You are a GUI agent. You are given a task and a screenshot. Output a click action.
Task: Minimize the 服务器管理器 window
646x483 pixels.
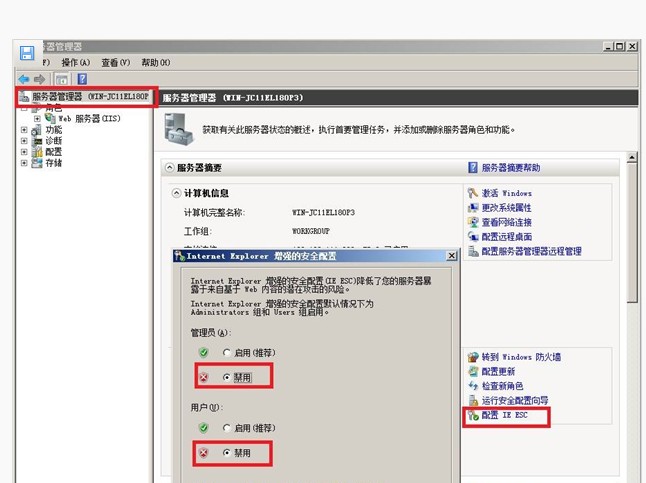[x=608, y=47]
